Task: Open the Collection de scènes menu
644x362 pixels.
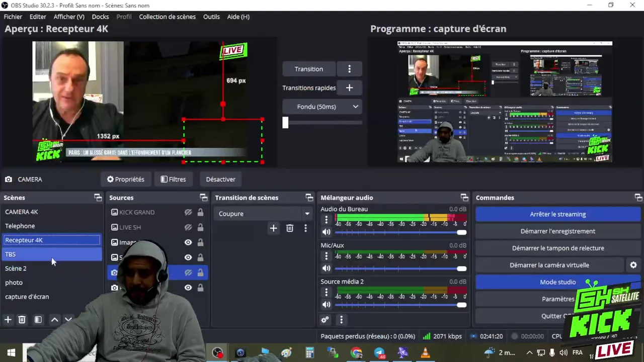Action: (167, 17)
